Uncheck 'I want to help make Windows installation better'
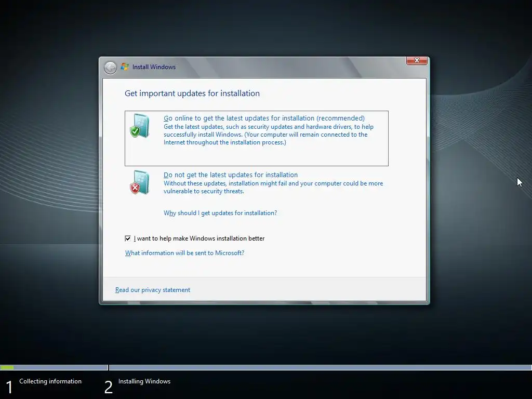The height and width of the screenshot is (399, 532). [x=128, y=238]
